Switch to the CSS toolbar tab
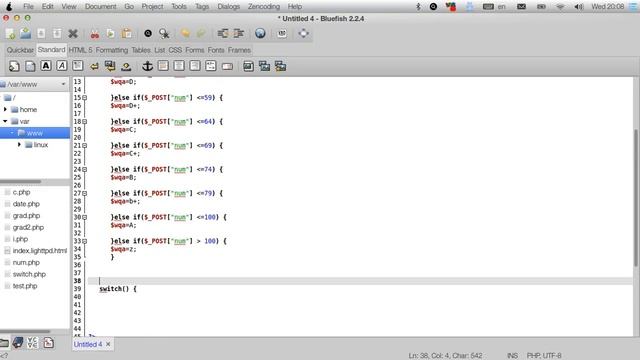The image size is (640, 360). click(175, 50)
